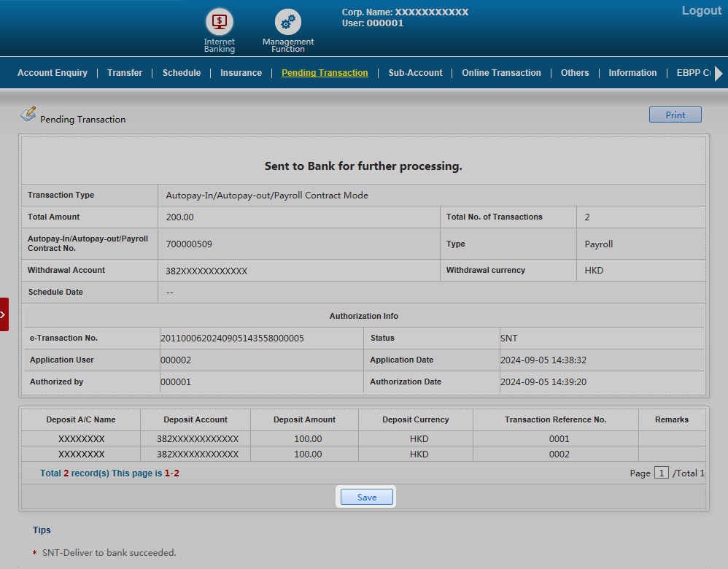Click the Pending Transaction menu tab
Image resolution: width=728 pixels, height=569 pixels.
coord(325,73)
